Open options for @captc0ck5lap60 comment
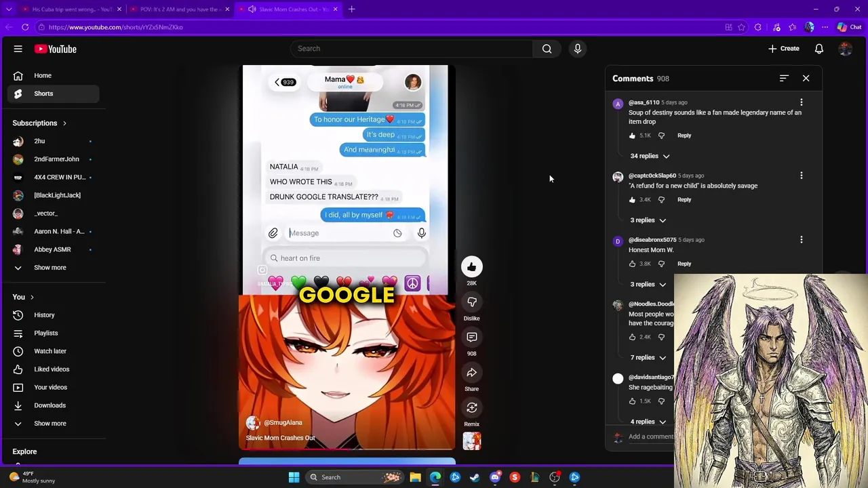This screenshot has height=488, width=868. pyautogui.click(x=802, y=176)
